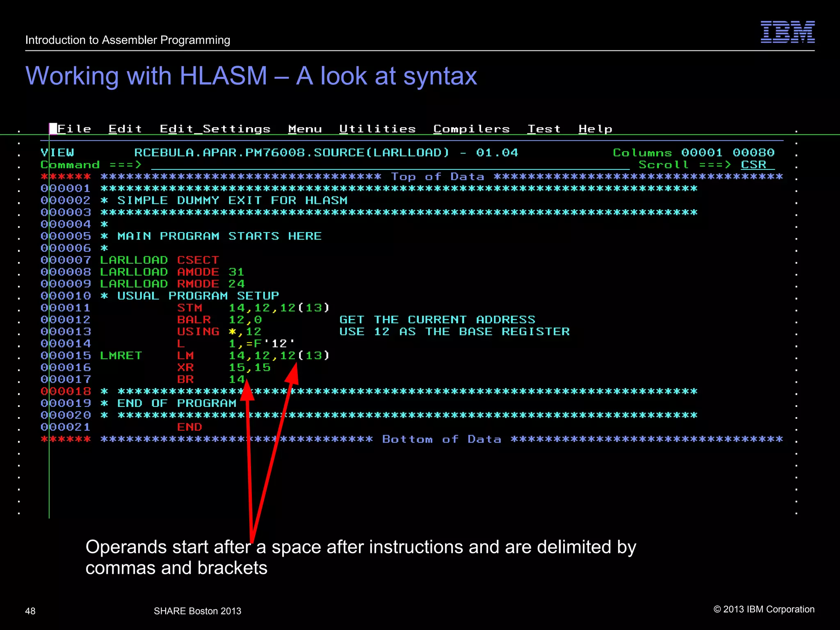Click the BALR instruction
Screen dimensions: 840x630
[x=194, y=320]
